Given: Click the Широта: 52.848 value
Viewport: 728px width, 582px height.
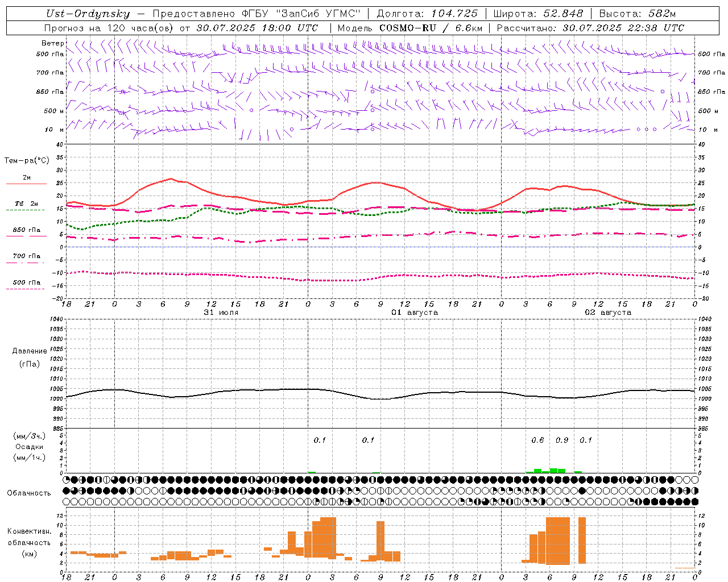Looking at the screenshot, I should (538, 14).
